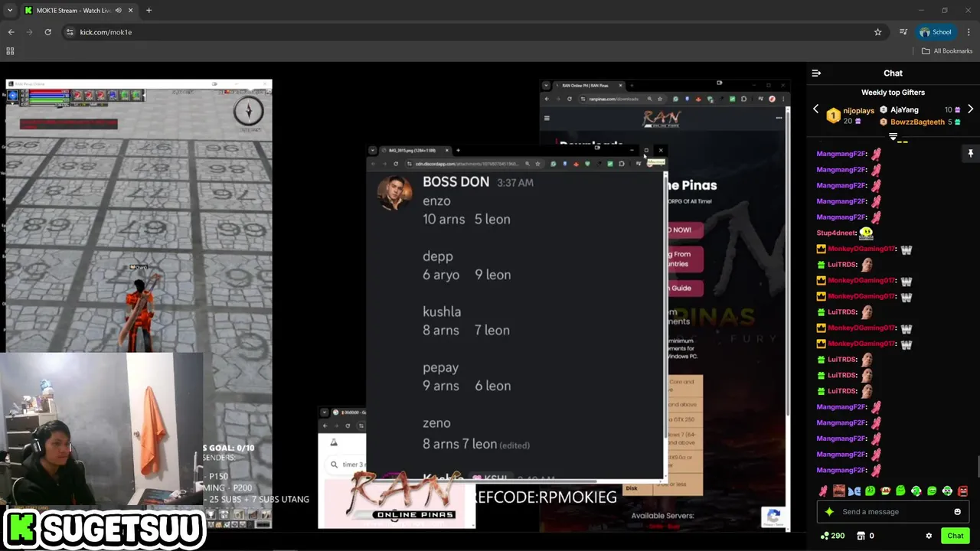This screenshot has width=980, height=551.
Task: Click the Chat panel heading
Action: (x=893, y=73)
